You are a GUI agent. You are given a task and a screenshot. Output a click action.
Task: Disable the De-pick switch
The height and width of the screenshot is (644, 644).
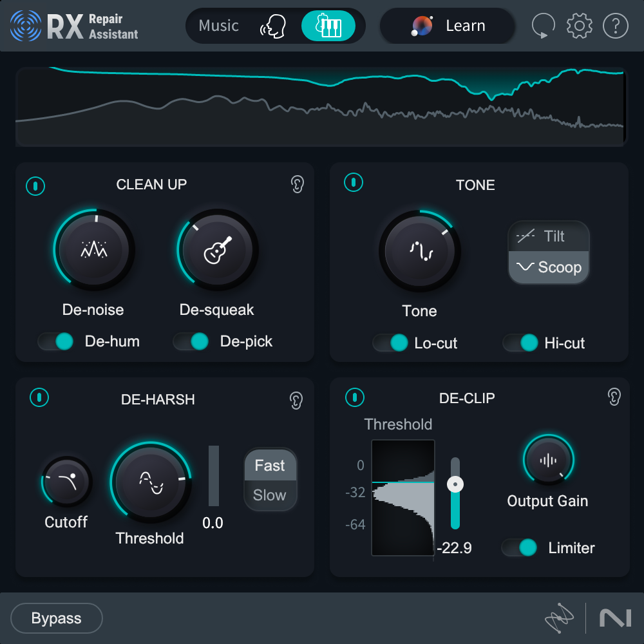pyautogui.click(x=191, y=341)
